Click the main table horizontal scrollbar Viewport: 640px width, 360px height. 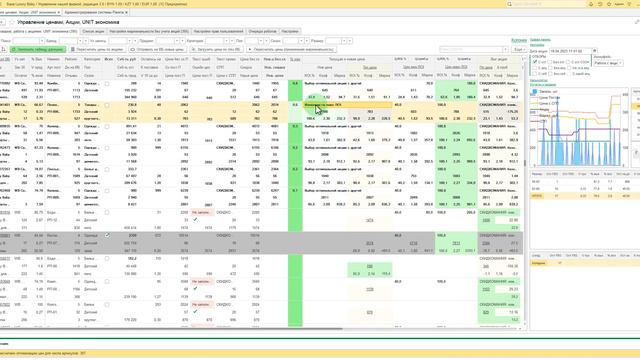pyautogui.click(x=171, y=328)
